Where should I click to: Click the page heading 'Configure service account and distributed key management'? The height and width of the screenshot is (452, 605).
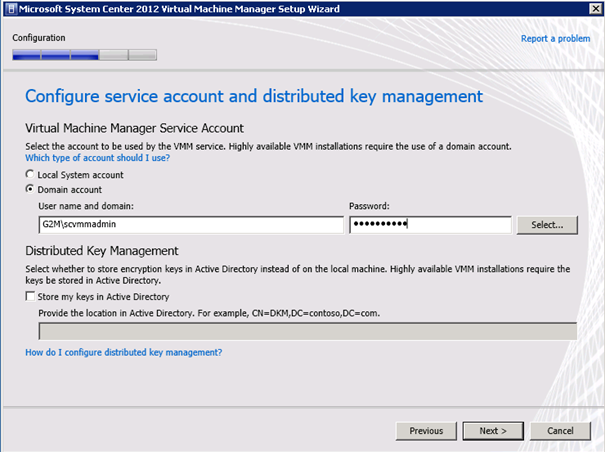[254, 96]
